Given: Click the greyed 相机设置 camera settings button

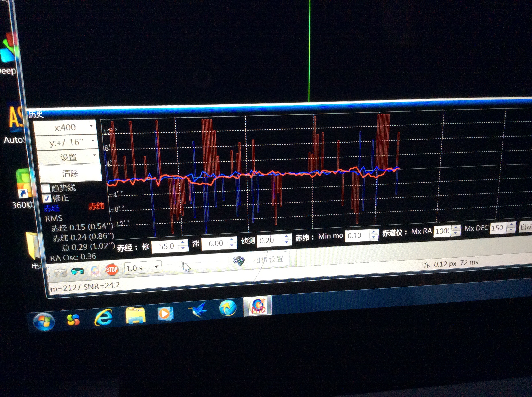Looking at the screenshot, I should 268,259.
